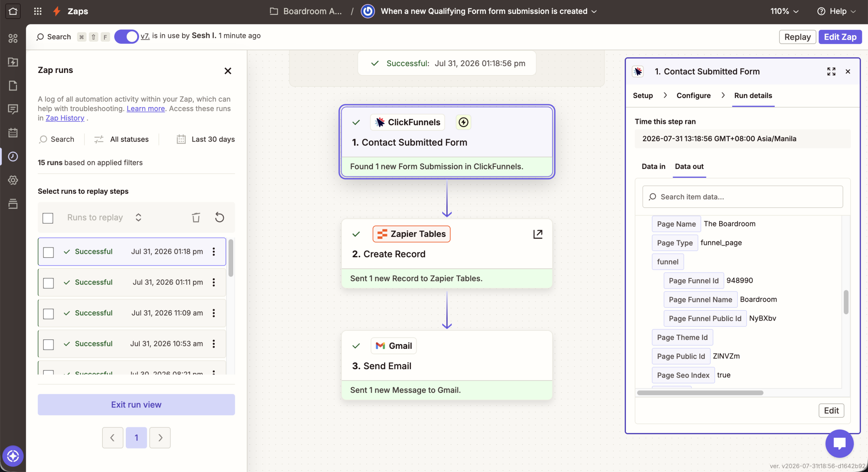
Task: Select the Gmail Send Email step
Action: [447, 365]
